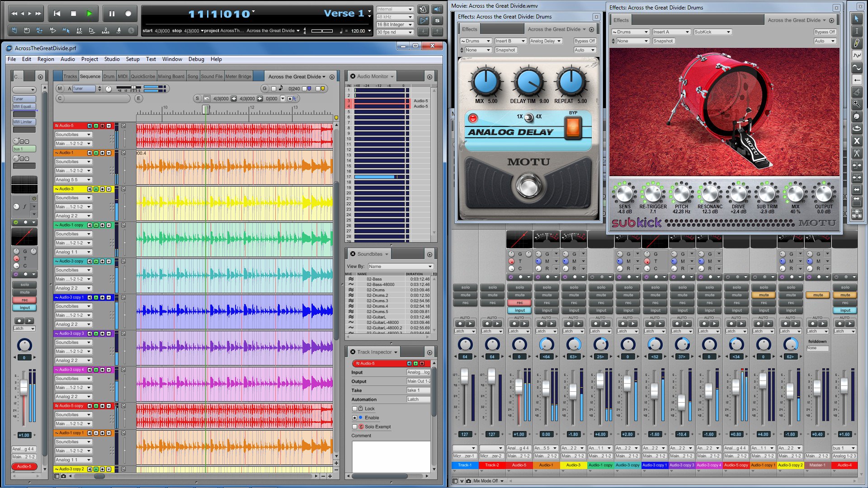The width and height of the screenshot is (868, 488).
Task: Click Bypass Off in SubKick effects window
Action: (825, 32)
